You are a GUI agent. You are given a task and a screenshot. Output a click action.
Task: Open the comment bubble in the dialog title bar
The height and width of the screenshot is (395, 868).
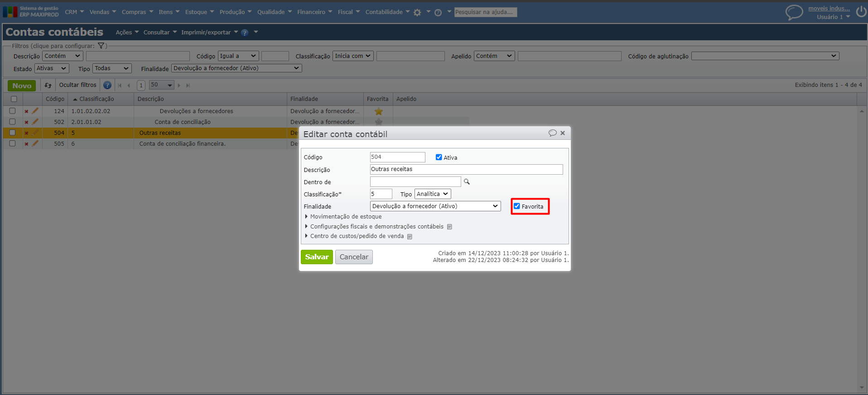[552, 133]
